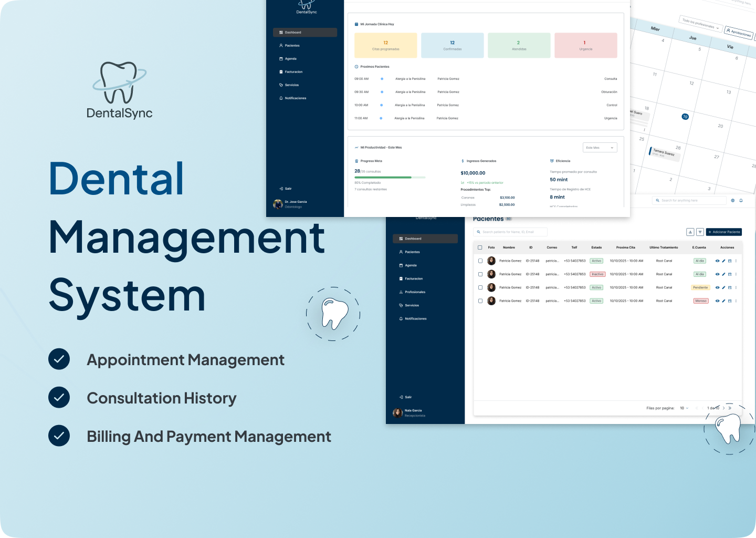Open the 'Todo los profesionales' calendar dropdown
This screenshot has width=756, height=538.
tap(701, 24)
